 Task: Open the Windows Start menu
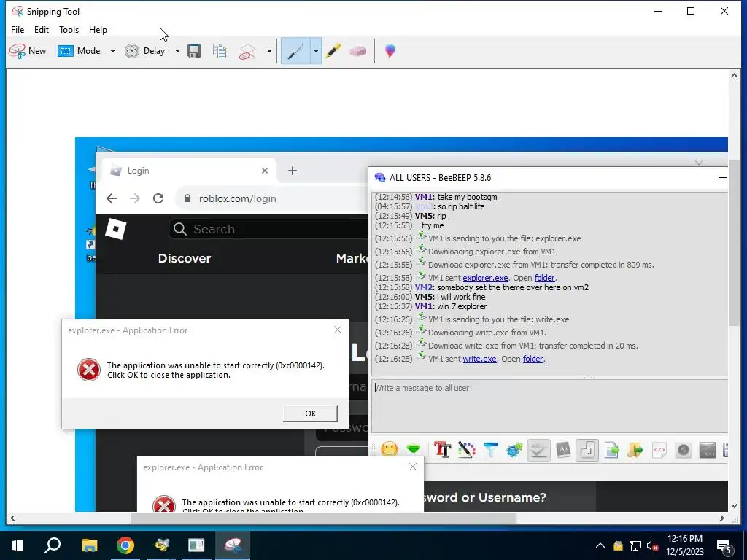point(18,545)
